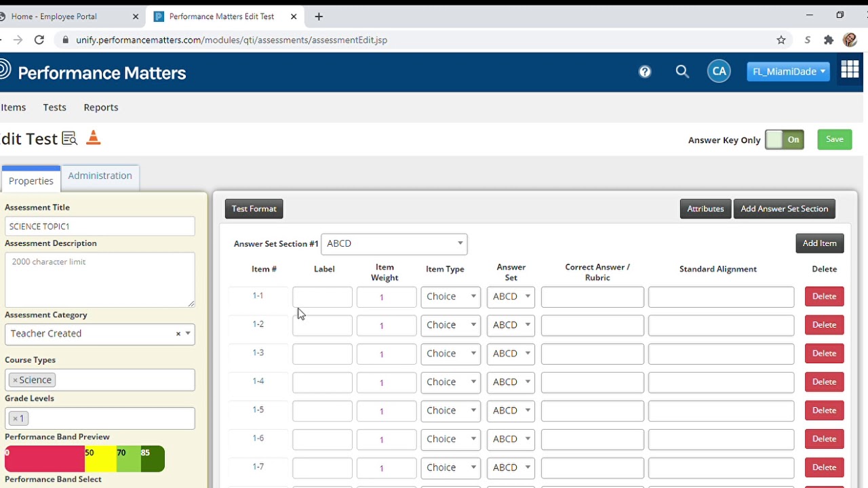Click Correct Answer field for item 1-2

click(592, 325)
